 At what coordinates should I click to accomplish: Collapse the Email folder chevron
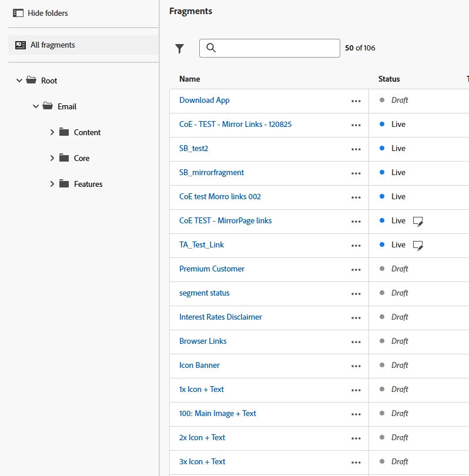[x=36, y=106]
